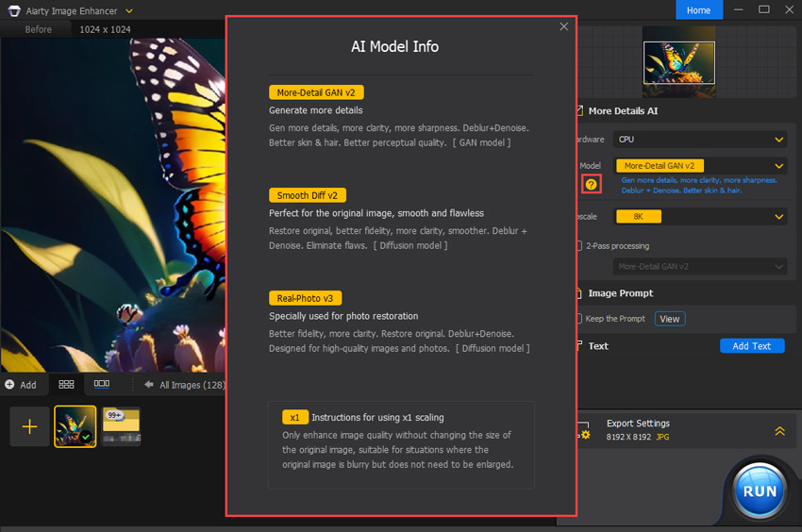Switch to grid thumbnail view icon
Viewport: 802px width, 532px height.
(66, 384)
